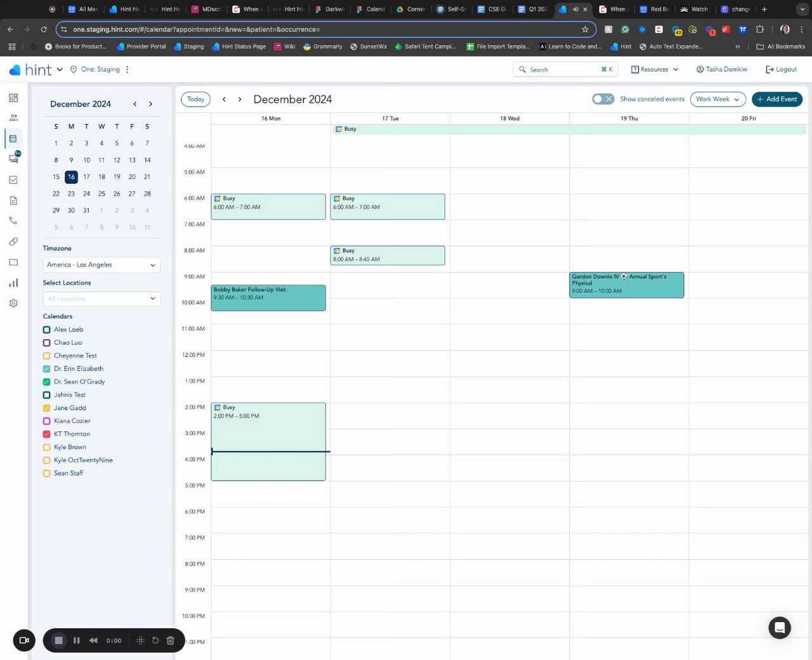
Task: Open the phone sidebar icon
Action: tap(13, 221)
